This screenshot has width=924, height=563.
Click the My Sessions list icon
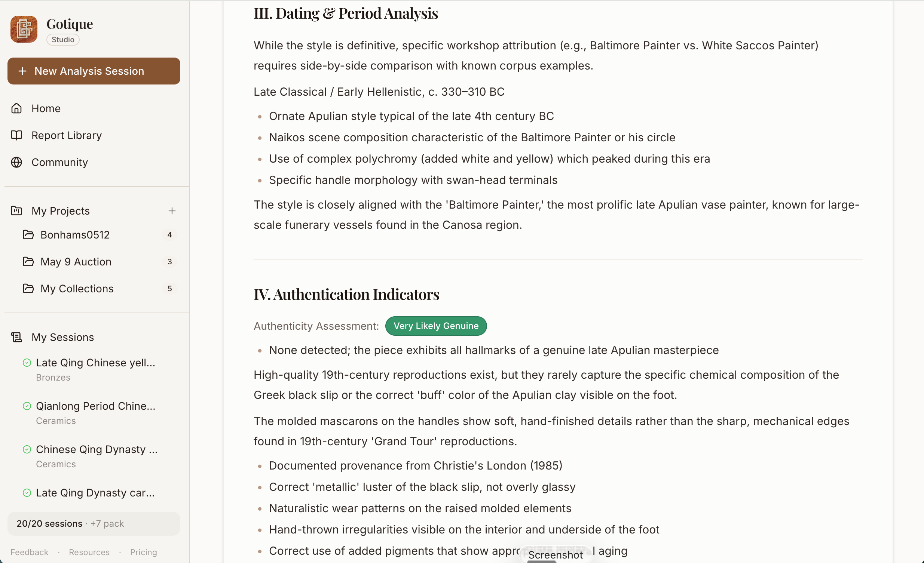pos(16,337)
